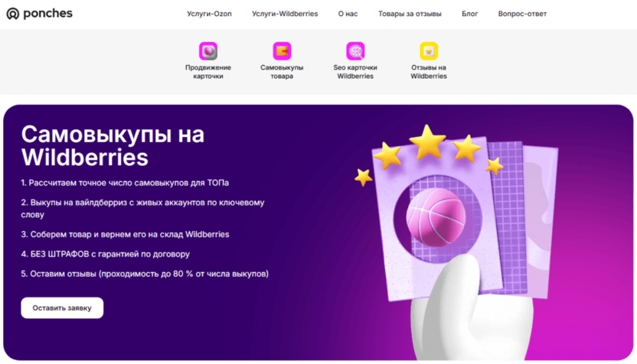Screen dimensions: 637x364
Task: Open the Продвижение карточки text link
Action: [x=208, y=72]
